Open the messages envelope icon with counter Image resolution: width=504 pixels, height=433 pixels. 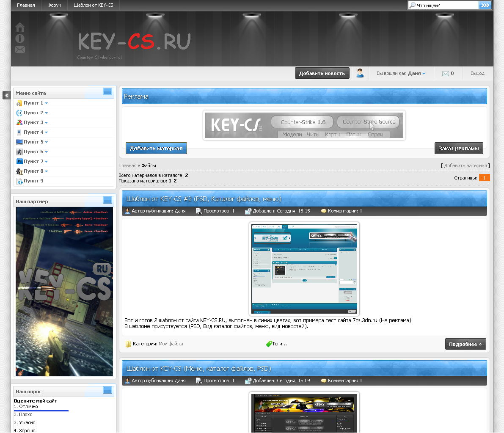click(x=446, y=74)
